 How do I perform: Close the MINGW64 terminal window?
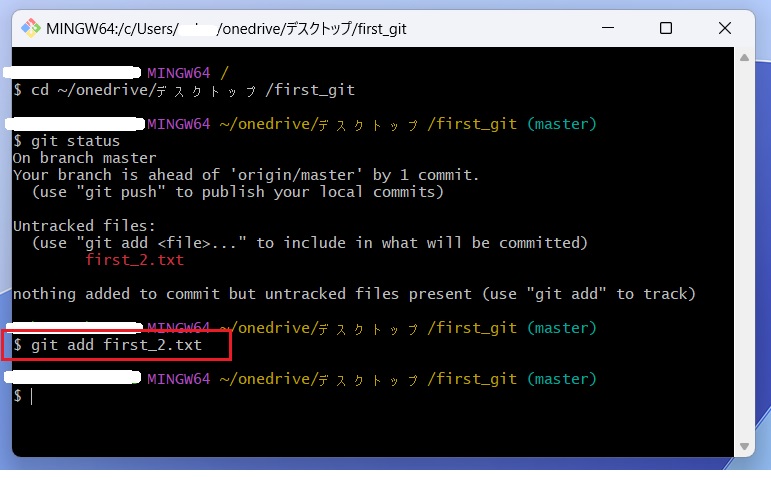coord(725,28)
